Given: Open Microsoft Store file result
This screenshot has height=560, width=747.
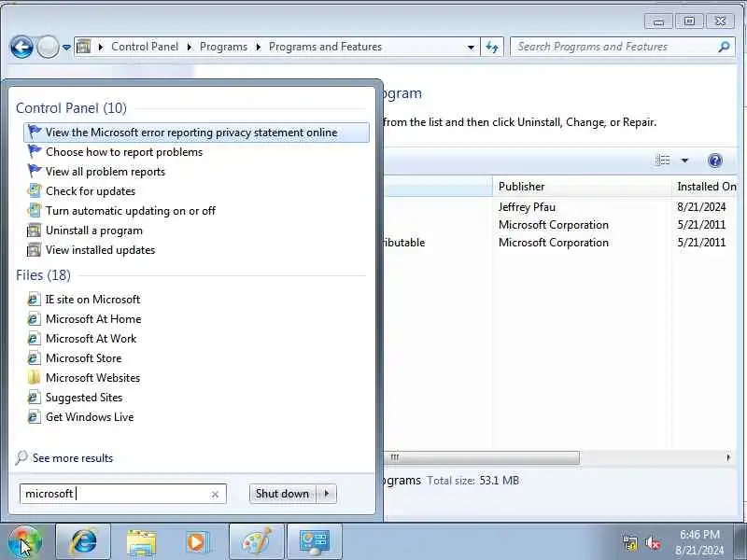Looking at the screenshot, I should tap(83, 358).
